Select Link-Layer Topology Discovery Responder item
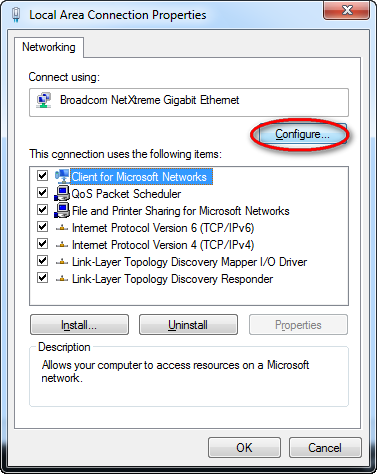 (172, 279)
